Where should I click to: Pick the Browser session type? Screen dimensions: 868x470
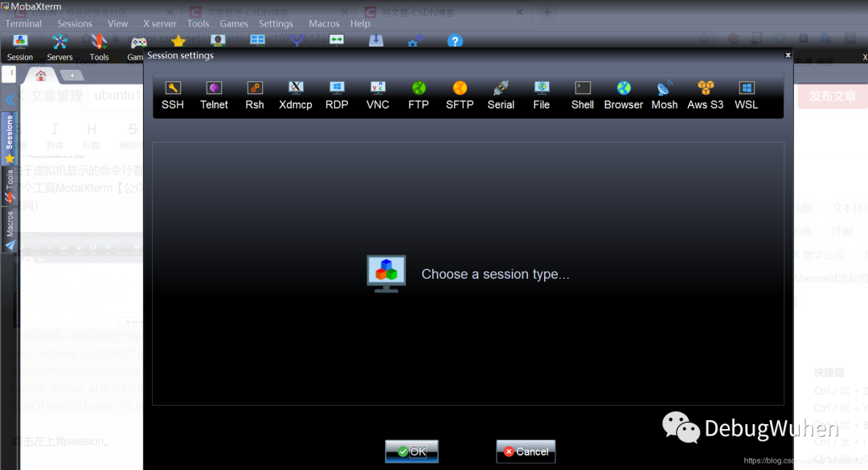tap(624, 96)
